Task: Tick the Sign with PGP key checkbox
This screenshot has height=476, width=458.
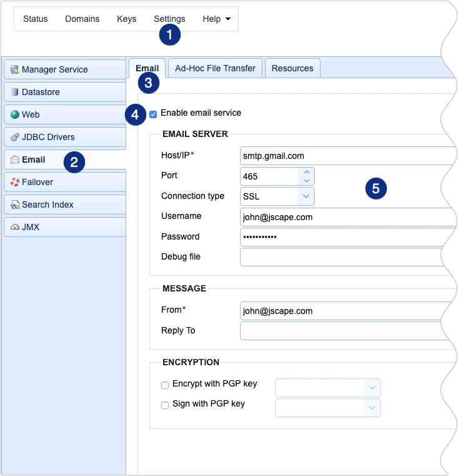Action: coord(165,405)
